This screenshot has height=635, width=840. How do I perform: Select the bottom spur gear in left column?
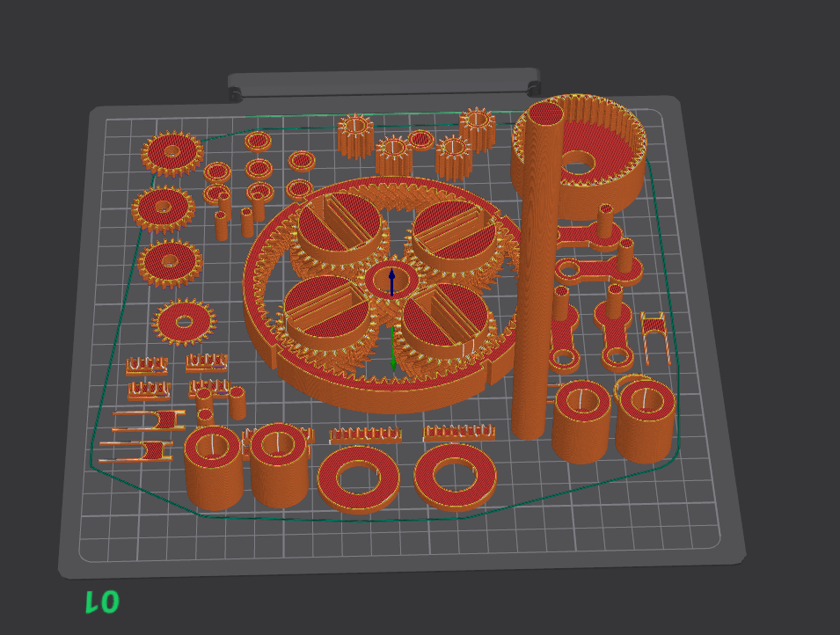pos(183,322)
